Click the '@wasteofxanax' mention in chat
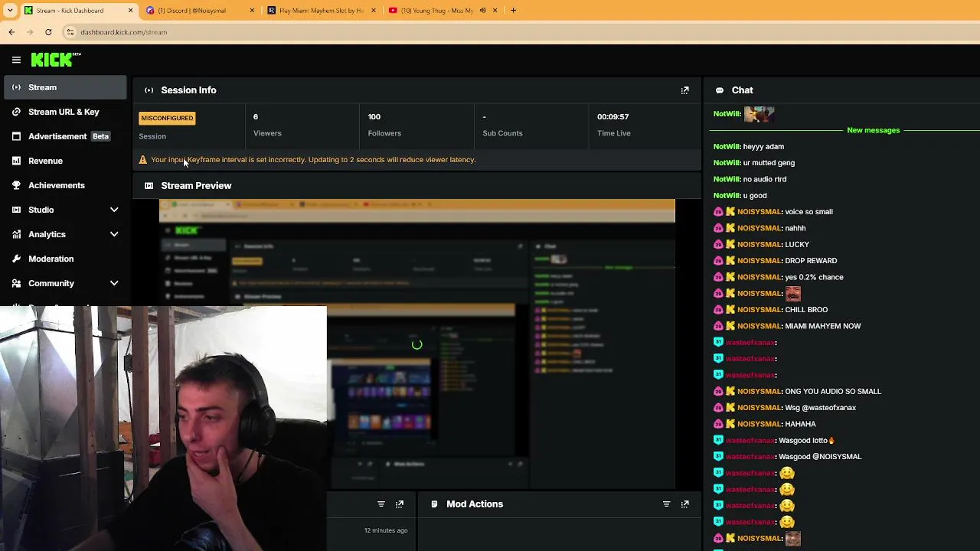The image size is (980, 551). coord(829,408)
